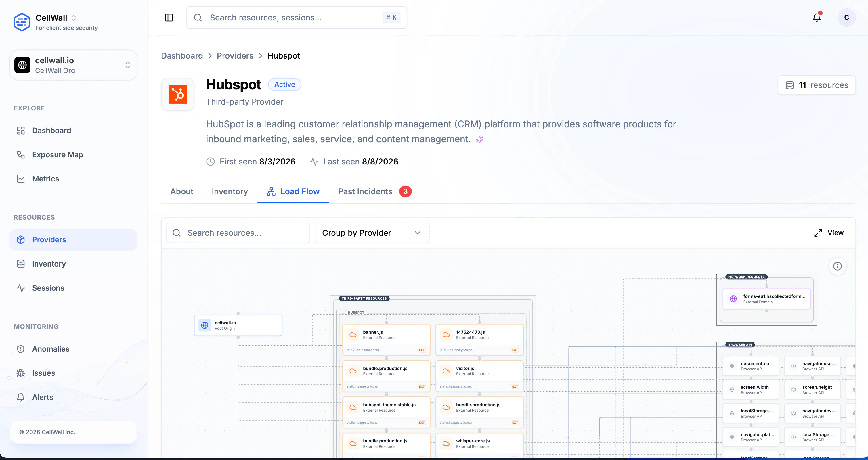This screenshot has height=460, width=868.
Task: Open Metrics in the sidebar
Action: (73, 179)
